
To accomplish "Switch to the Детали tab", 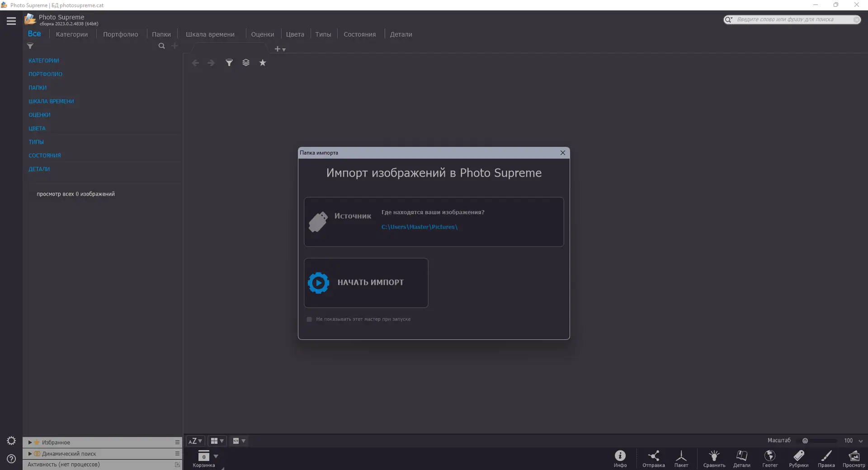I will [401, 34].
